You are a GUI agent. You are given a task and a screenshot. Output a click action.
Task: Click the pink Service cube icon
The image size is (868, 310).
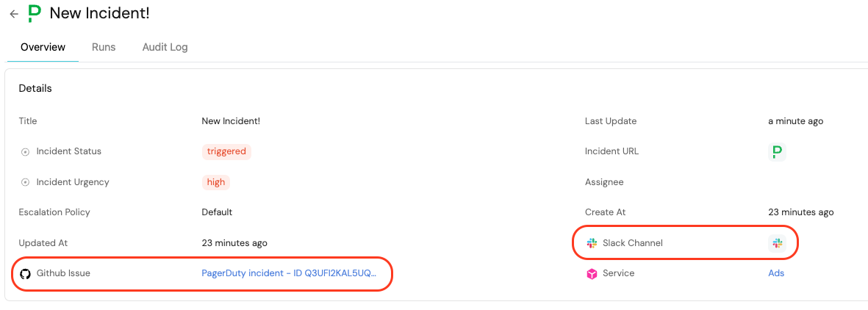coord(592,273)
